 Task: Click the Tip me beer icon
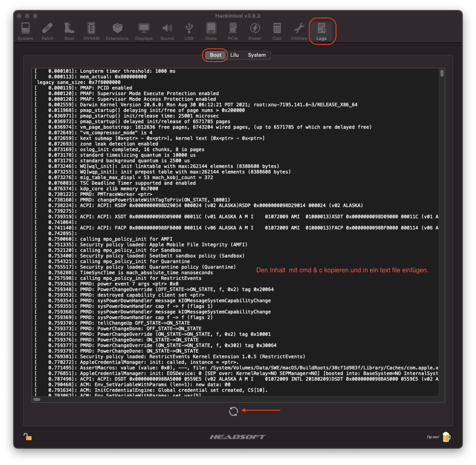coord(446,437)
